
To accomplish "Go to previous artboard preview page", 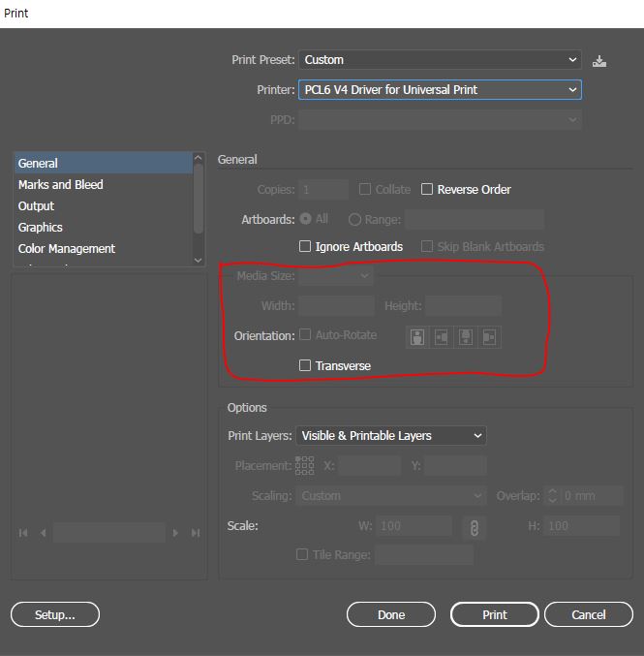I will point(43,533).
